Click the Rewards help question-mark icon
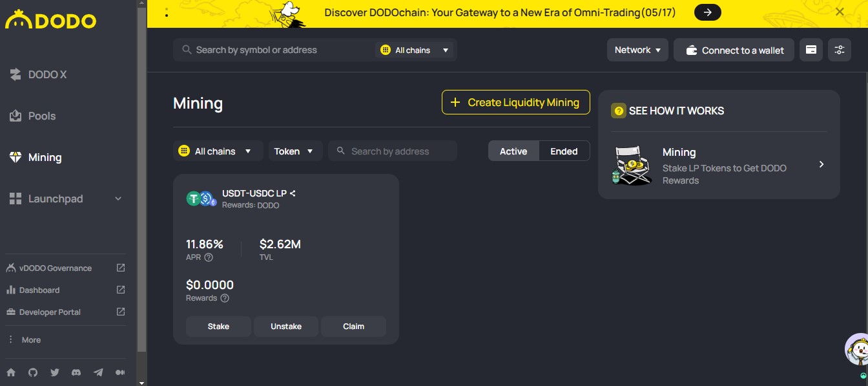This screenshot has width=868, height=386. point(225,298)
